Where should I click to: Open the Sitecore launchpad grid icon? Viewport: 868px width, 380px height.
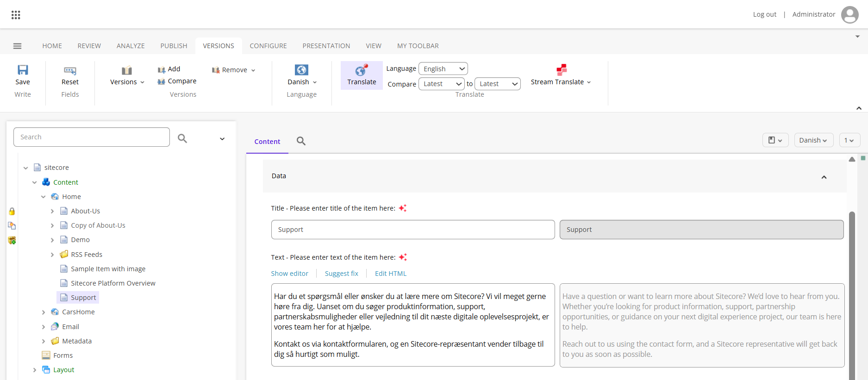pos(16,15)
